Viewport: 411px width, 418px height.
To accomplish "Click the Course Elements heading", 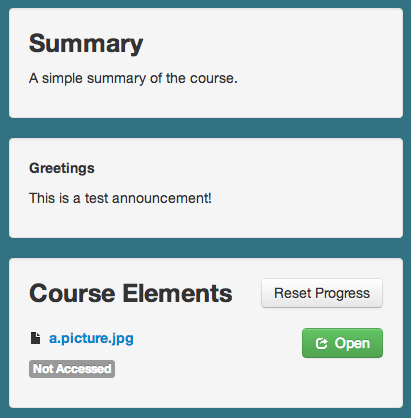I will coord(131,293).
